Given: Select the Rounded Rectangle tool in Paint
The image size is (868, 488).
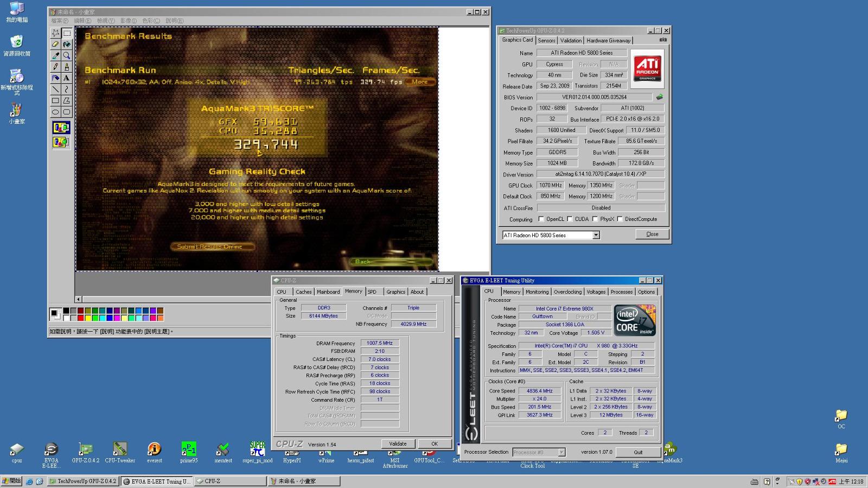Looking at the screenshot, I should pos(67,112).
